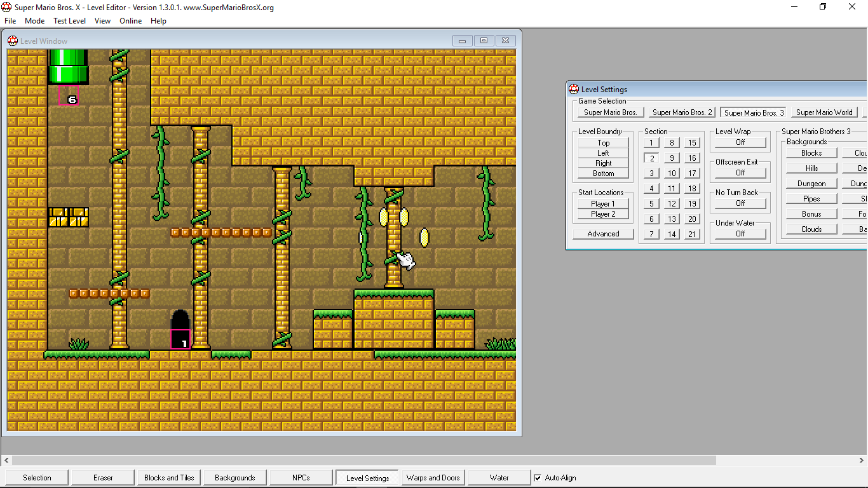
Task: Switch to section 10
Action: click(672, 173)
